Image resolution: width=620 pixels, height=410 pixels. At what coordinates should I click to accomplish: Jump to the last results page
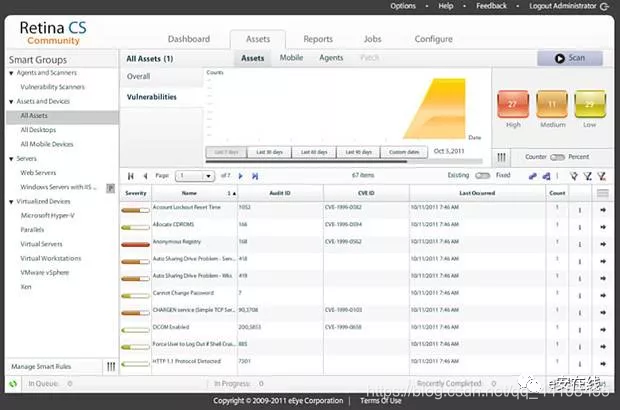[x=255, y=176]
